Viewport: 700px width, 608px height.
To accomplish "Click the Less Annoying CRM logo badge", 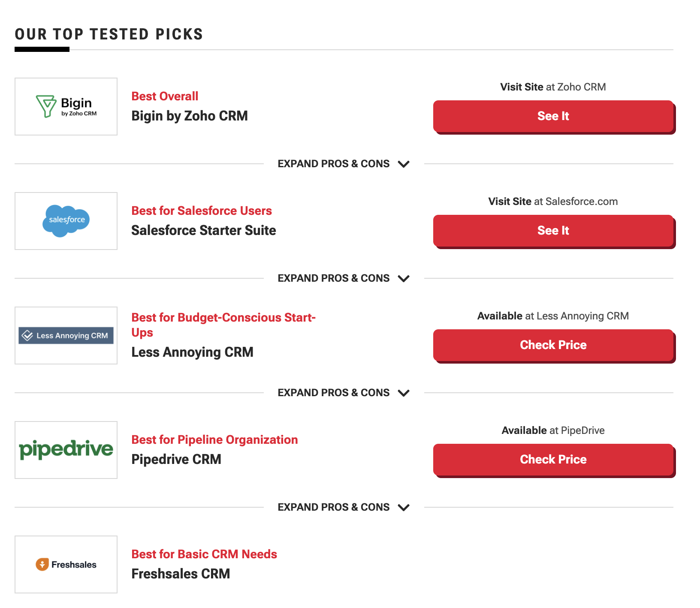I will click(66, 336).
